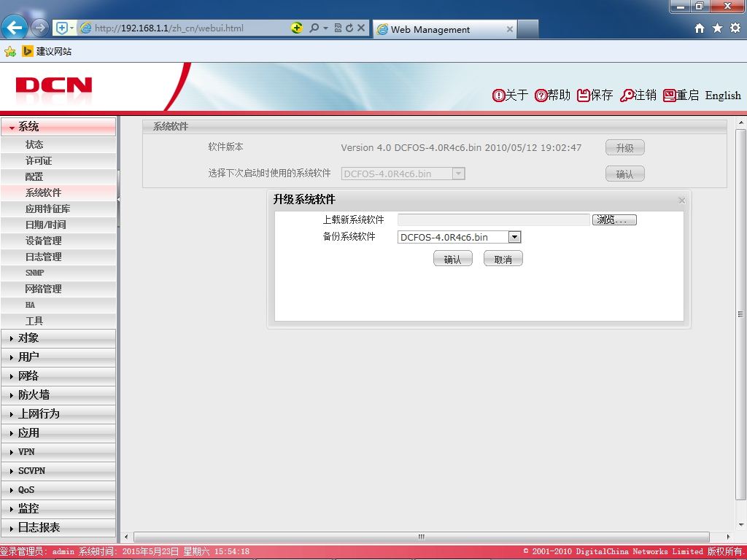747x560 pixels.
Task: Open the HA menu item
Action: [58, 306]
